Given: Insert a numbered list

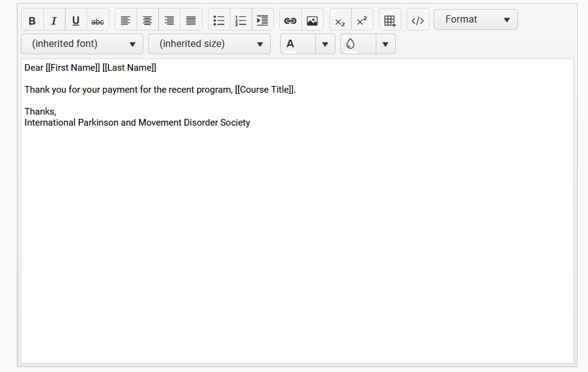Looking at the screenshot, I should pyautogui.click(x=241, y=20).
